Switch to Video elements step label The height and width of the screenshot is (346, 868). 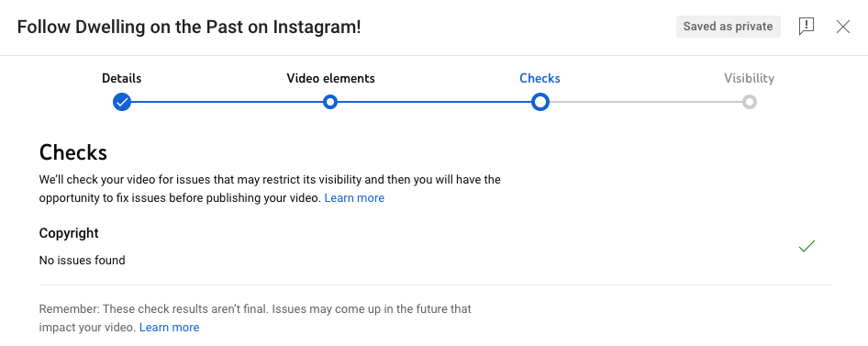pyautogui.click(x=330, y=79)
